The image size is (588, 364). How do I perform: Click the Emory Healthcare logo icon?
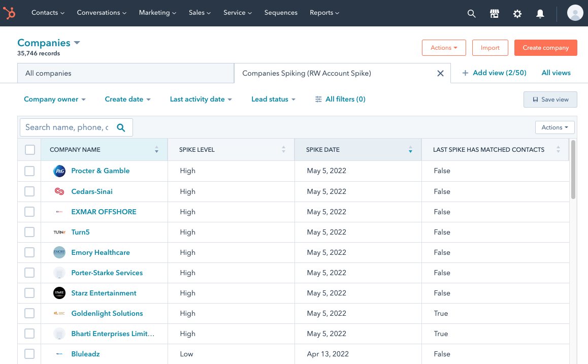pos(59,252)
